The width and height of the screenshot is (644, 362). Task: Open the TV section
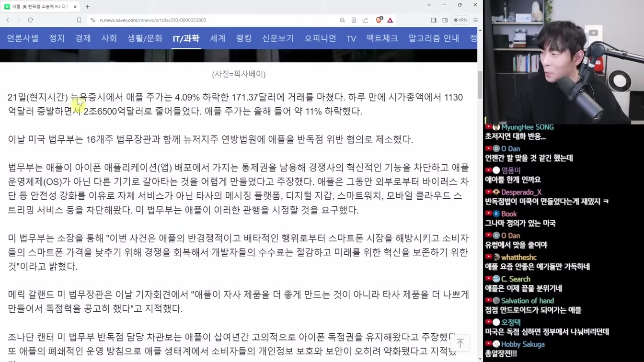[x=351, y=38]
